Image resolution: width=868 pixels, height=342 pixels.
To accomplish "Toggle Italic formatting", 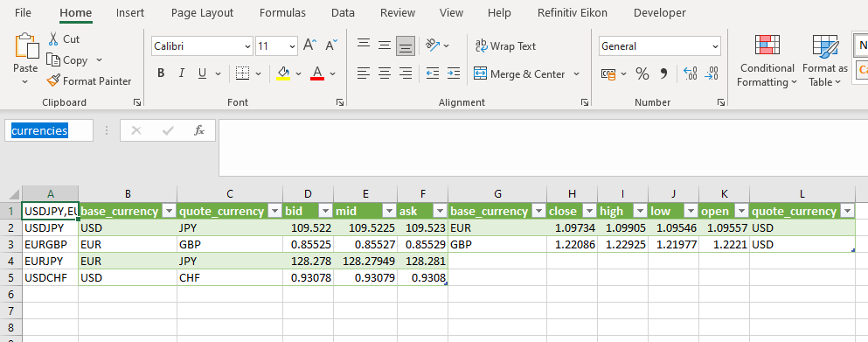I will [x=181, y=73].
